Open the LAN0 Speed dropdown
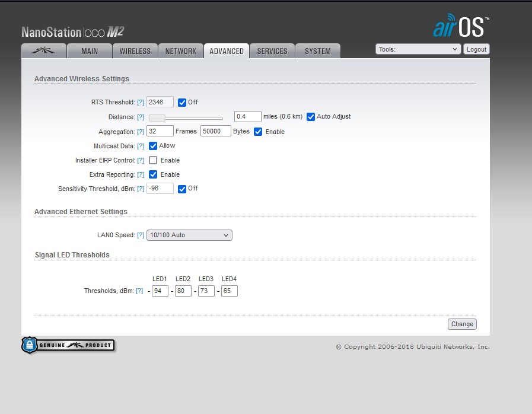The height and width of the screenshot is (414, 532). coord(189,235)
